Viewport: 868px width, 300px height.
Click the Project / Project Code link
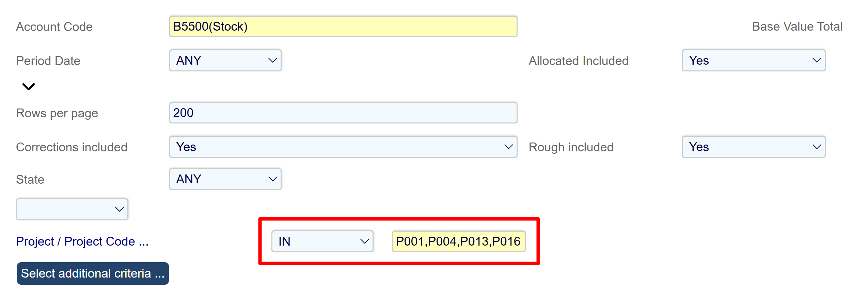[x=82, y=241]
